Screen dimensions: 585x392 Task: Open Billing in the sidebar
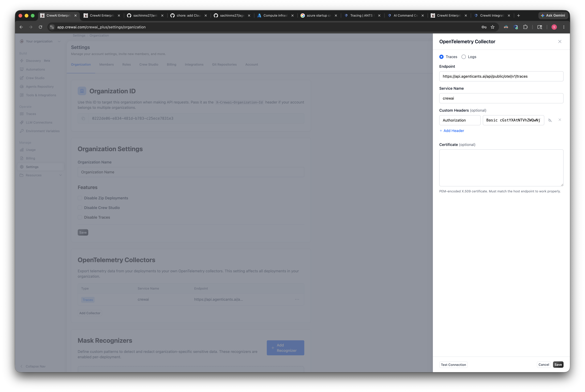30,158
